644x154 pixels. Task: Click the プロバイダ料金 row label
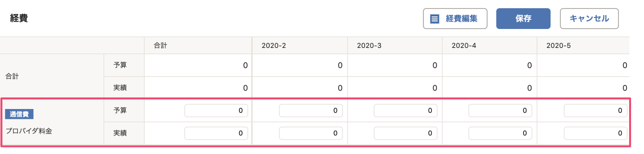(x=29, y=131)
